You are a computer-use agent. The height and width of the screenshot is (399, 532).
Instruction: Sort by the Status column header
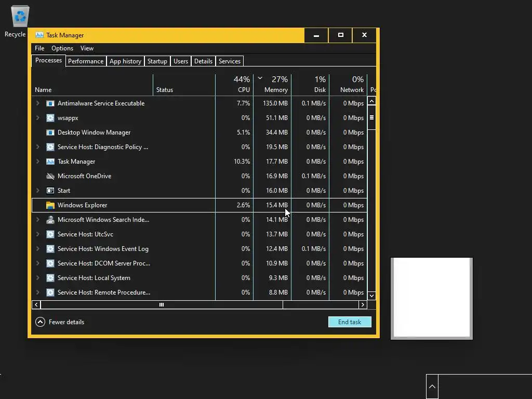pyautogui.click(x=184, y=85)
